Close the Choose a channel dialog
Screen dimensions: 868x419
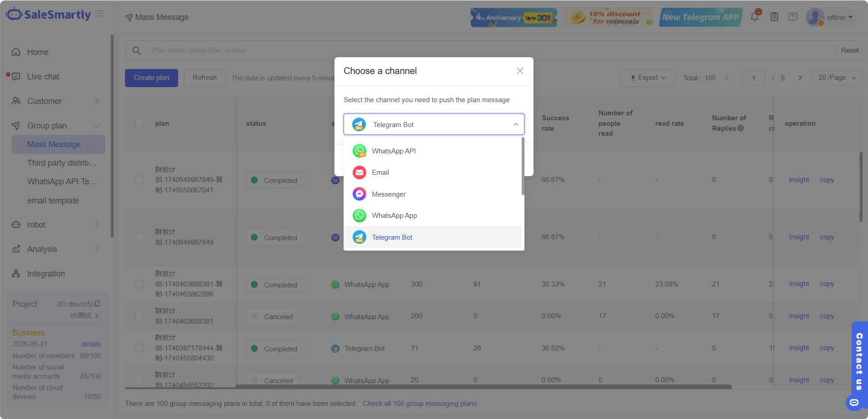coord(520,71)
